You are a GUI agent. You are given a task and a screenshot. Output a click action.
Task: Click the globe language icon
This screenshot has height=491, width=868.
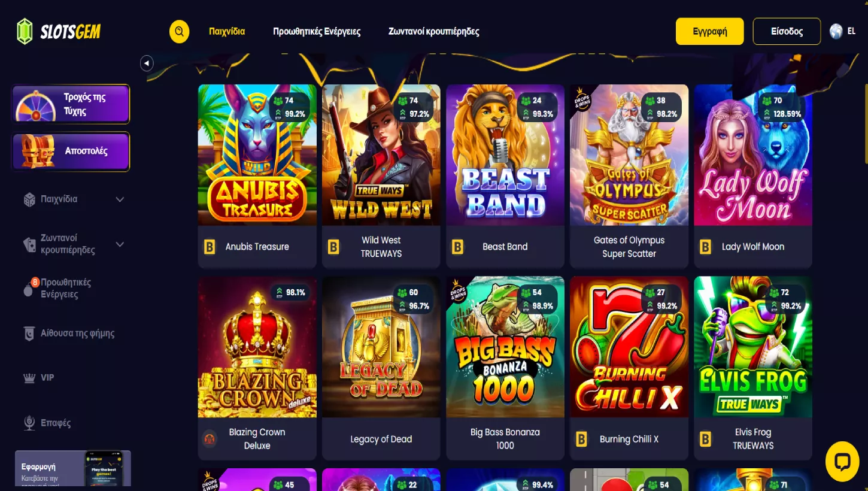[x=836, y=31]
